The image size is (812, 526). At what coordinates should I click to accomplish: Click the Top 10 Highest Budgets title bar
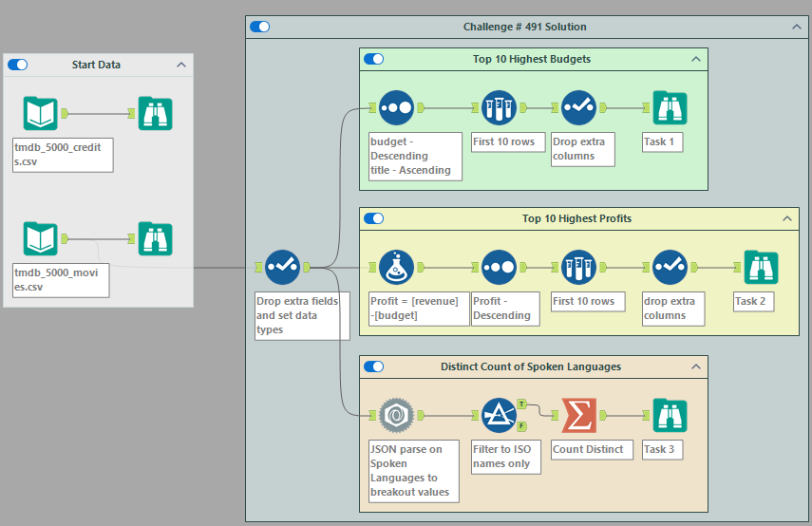[x=532, y=59]
